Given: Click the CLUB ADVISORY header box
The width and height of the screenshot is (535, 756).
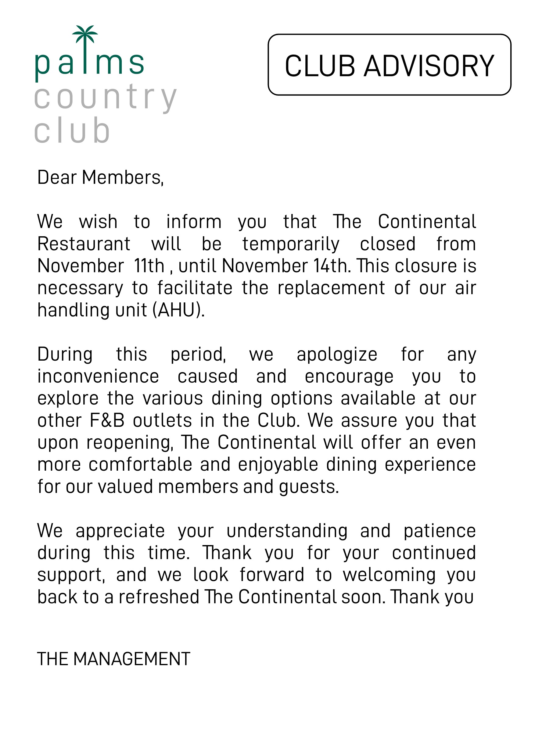Looking at the screenshot, I should (390, 65).
